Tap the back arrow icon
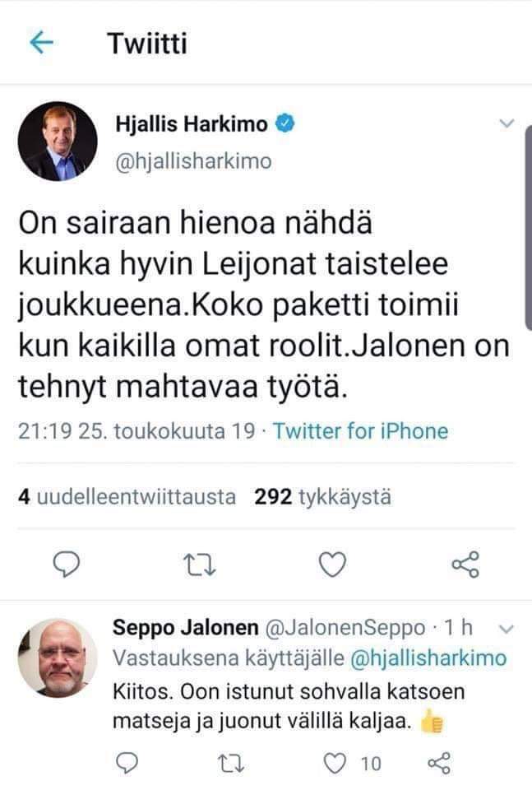Viewport: 532px width, 790px height. coord(41,43)
